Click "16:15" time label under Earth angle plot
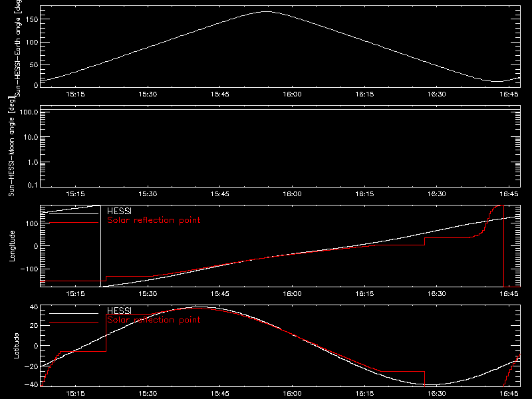 point(364,94)
